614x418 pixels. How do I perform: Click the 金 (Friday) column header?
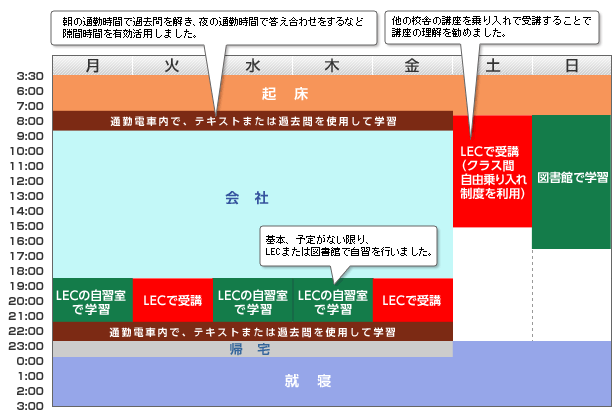click(412, 65)
